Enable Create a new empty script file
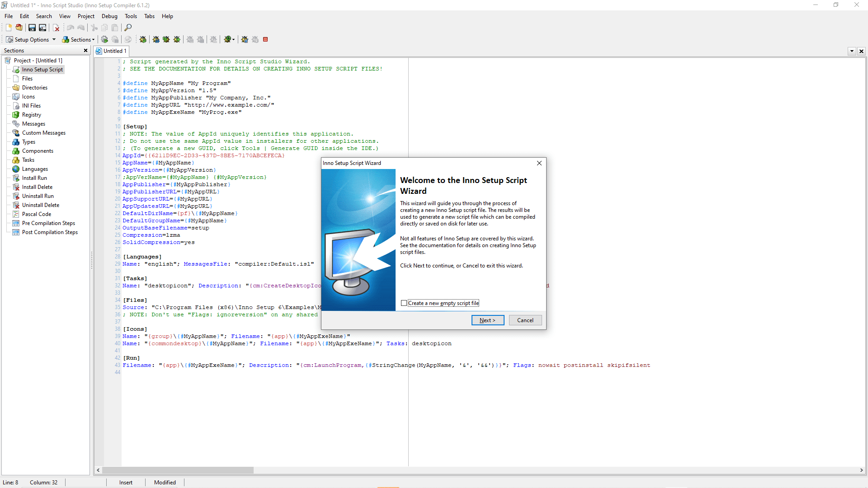The image size is (868, 488). click(404, 303)
